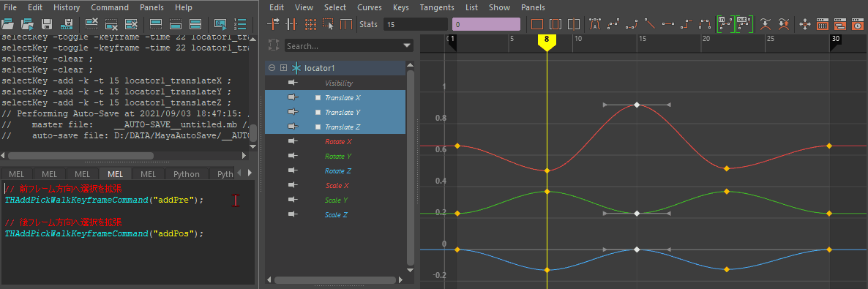Toggle auto-load selected objects icon beside Search
Screen dimensions: 868x289
pos(273,45)
